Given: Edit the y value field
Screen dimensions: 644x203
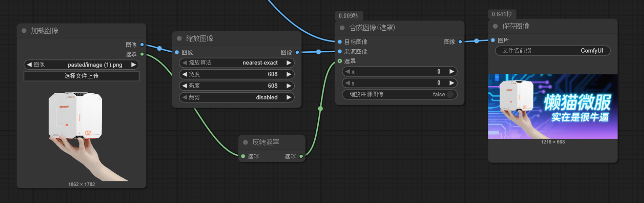Looking at the screenshot, I should tap(399, 83).
